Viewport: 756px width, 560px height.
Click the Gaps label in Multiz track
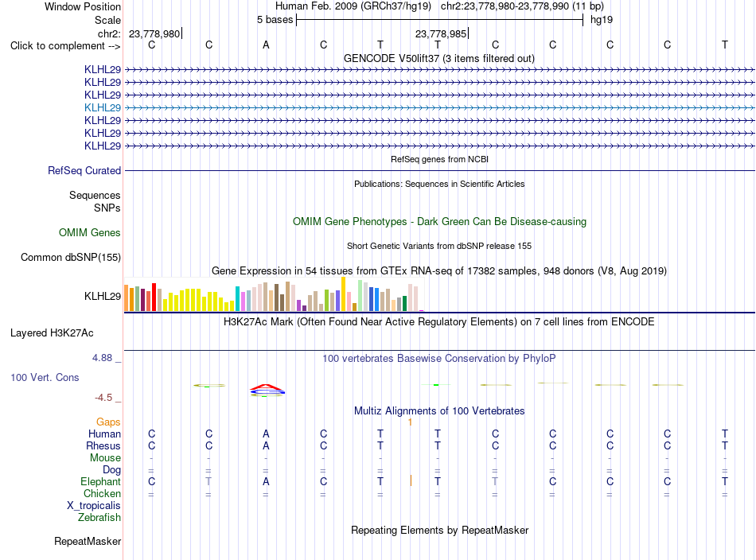click(108, 422)
